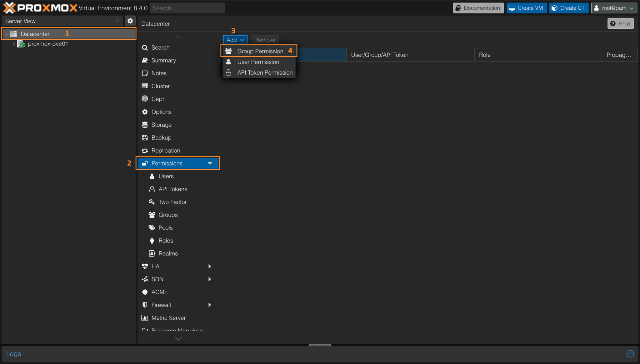
Task: Open the Backup section
Action: point(161,137)
